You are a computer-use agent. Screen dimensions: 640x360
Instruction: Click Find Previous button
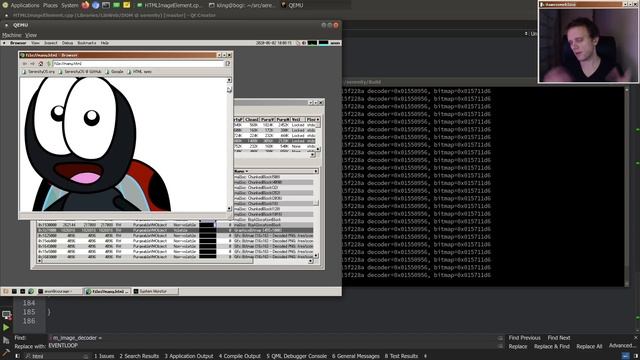[524, 338]
